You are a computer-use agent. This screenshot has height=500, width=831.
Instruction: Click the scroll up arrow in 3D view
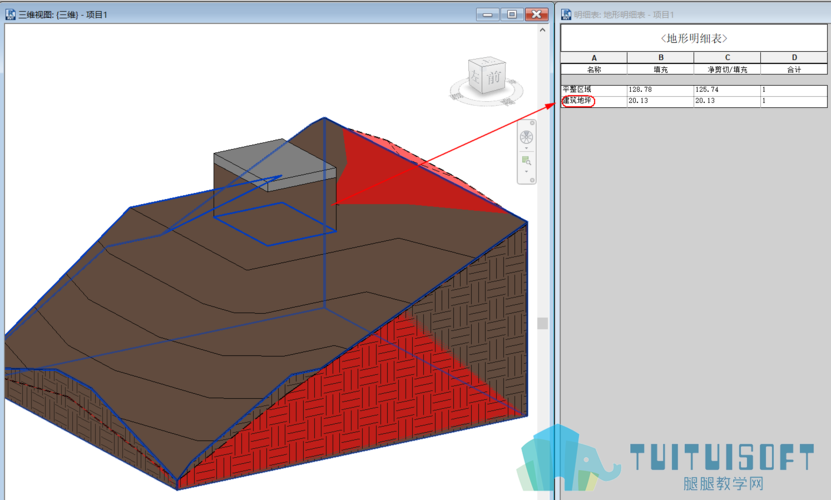tap(543, 31)
